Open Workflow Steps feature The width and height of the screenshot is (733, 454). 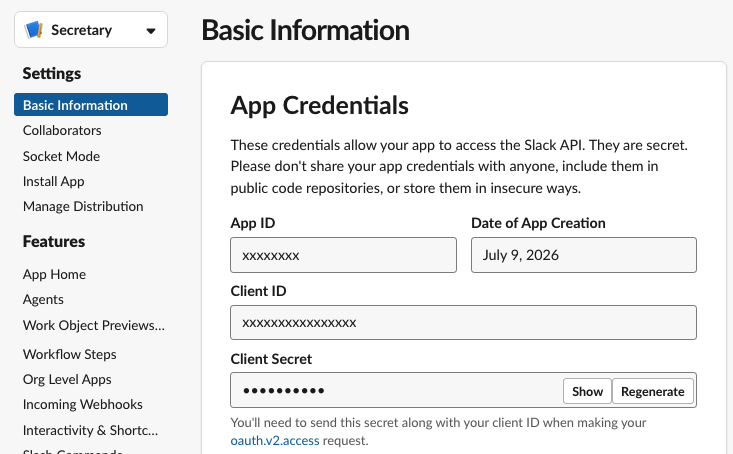69,354
